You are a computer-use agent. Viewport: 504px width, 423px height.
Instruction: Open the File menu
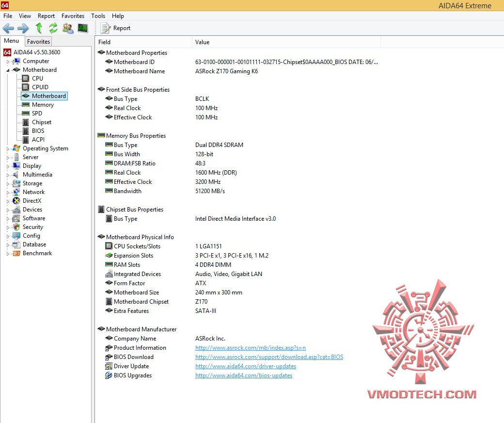coord(8,16)
